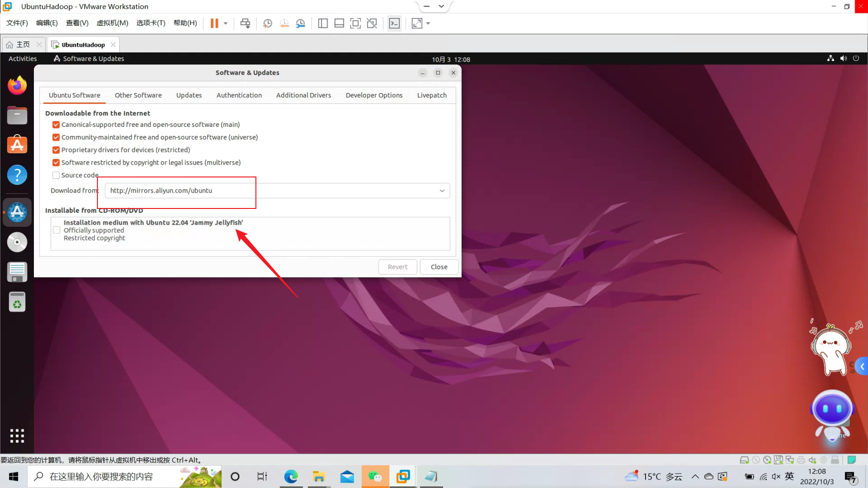Open the 查看(V) menu
Image resolution: width=868 pixels, height=488 pixels.
(77, 23)
